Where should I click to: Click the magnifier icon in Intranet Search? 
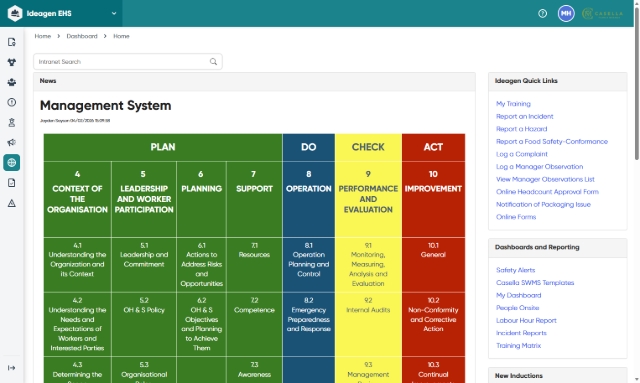pos(213,62)
